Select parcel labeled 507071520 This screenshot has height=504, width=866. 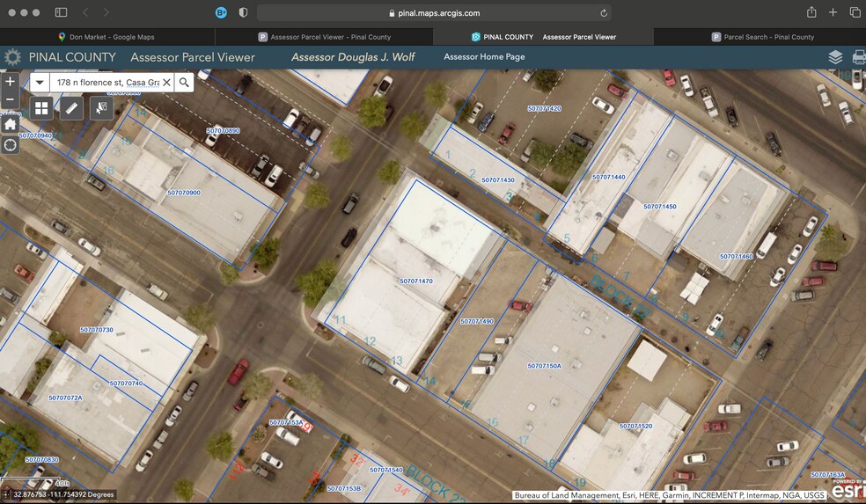click(x=635, y=427)
